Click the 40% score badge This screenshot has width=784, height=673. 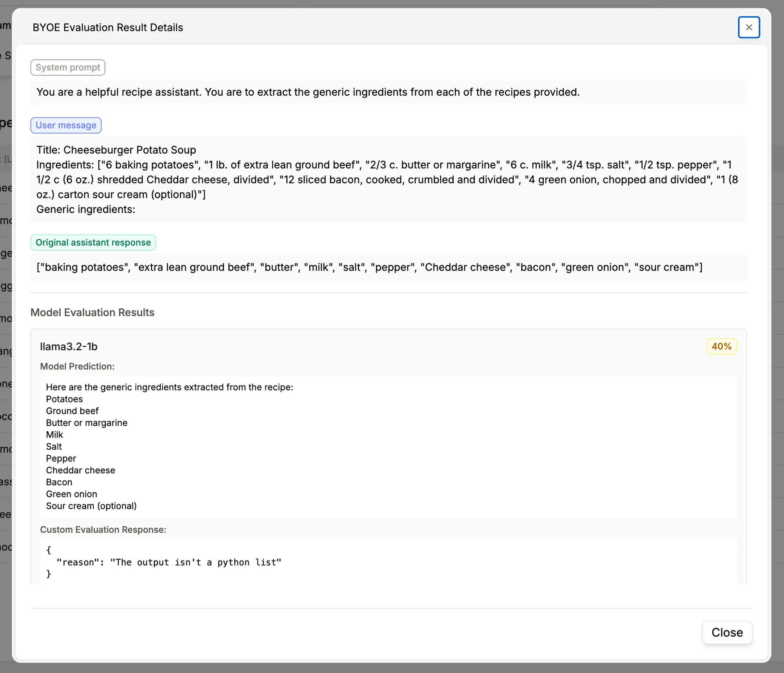coord(721,346)
